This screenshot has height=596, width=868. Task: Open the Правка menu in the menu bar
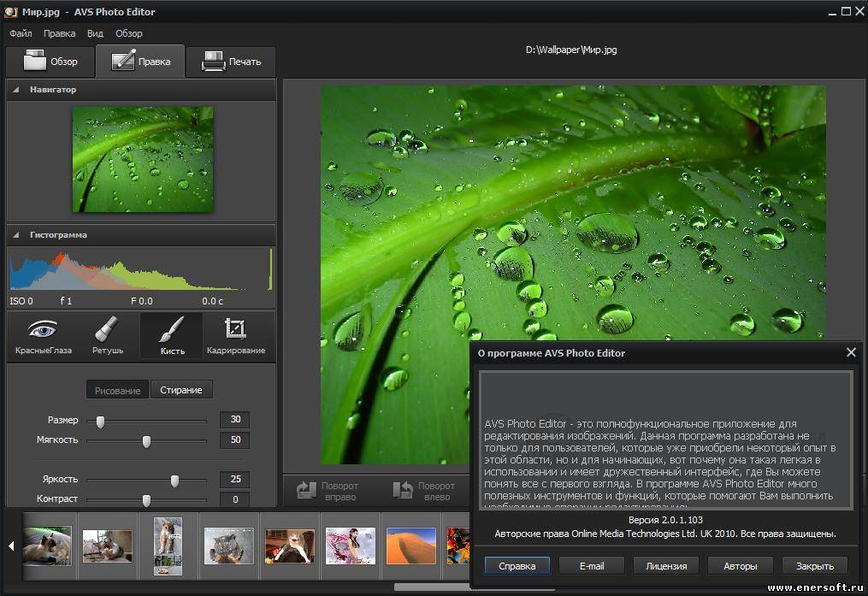pyautogui.click(x=59, y=33)
